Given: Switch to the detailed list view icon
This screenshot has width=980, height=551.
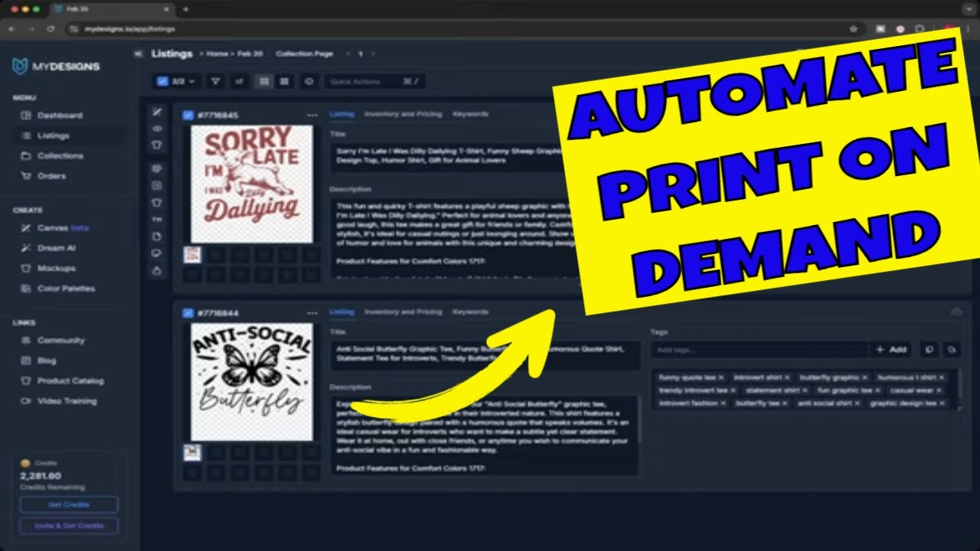Looking at the screenshot, I should (263, 81).
